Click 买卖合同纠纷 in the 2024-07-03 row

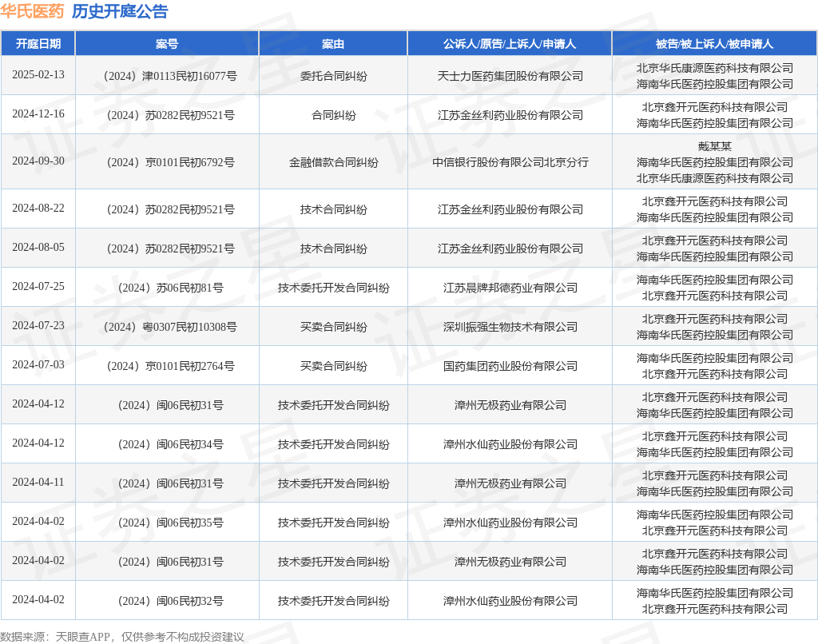[333, 366]
